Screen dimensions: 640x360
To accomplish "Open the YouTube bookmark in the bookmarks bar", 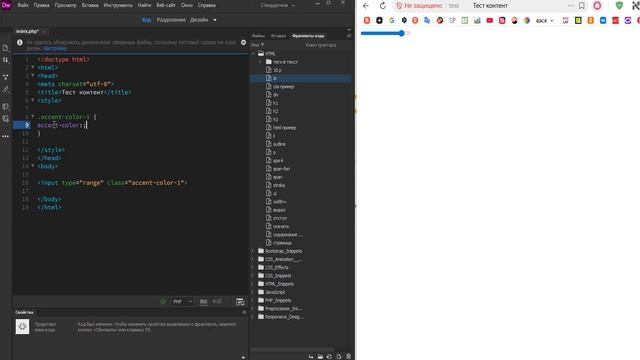I will 489,20.
